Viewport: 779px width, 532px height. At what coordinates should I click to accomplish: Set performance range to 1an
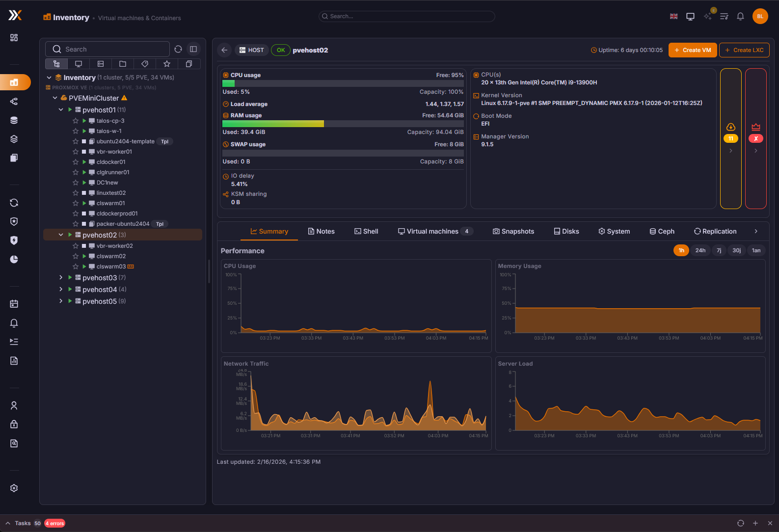[x=756, y=250]
